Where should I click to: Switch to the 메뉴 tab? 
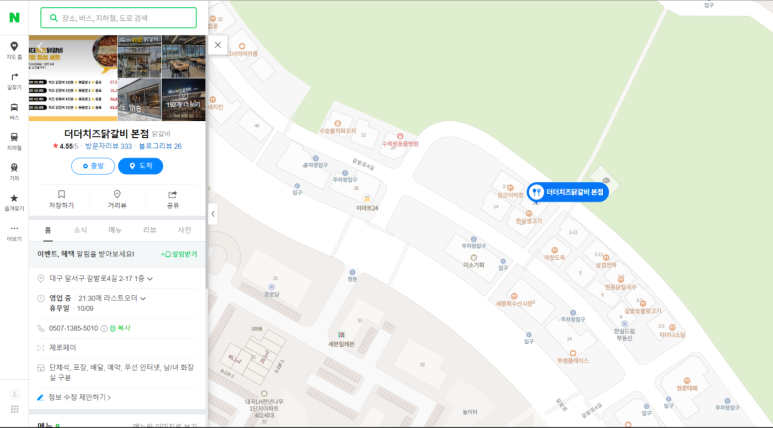(x=115, y=230)
